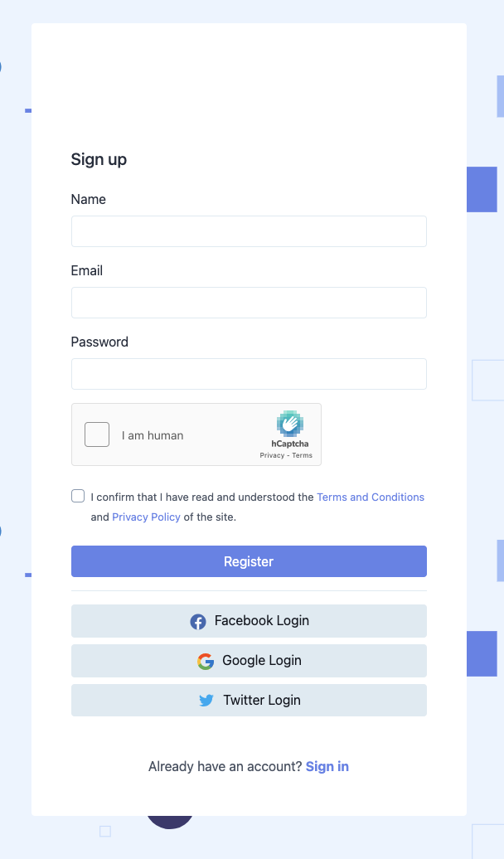Focus the Email input field
Viewport: 504px width, 859px height.
[x=249, y=303]
